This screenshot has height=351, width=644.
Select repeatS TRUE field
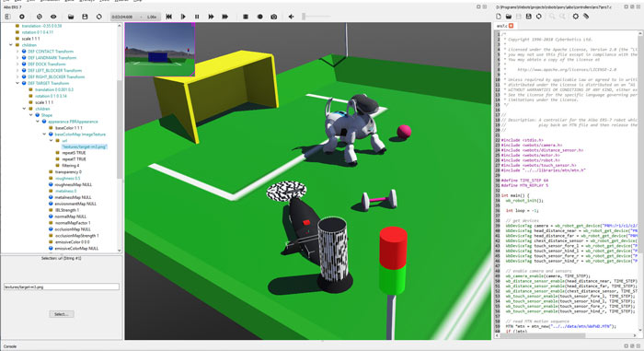pos(74,153)
